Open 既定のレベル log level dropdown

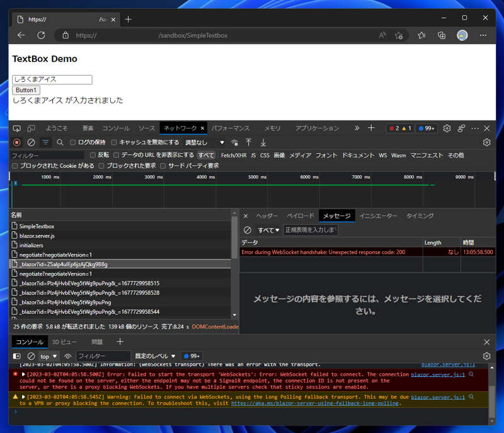click(x=155, y=356)
